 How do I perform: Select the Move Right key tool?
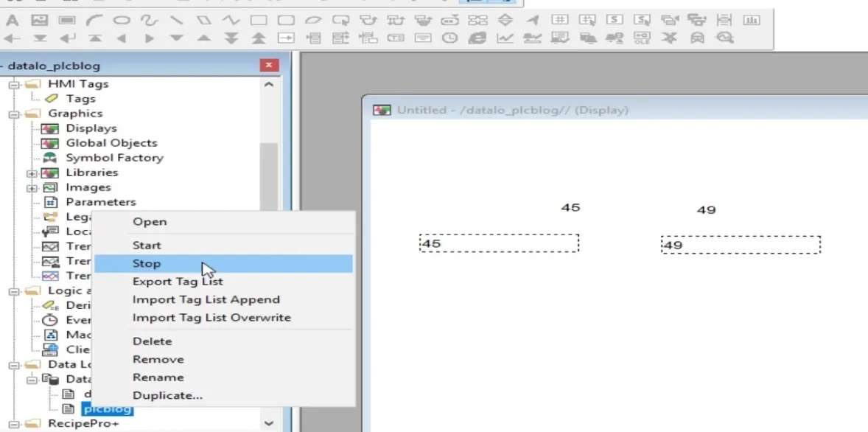(149, 39)
